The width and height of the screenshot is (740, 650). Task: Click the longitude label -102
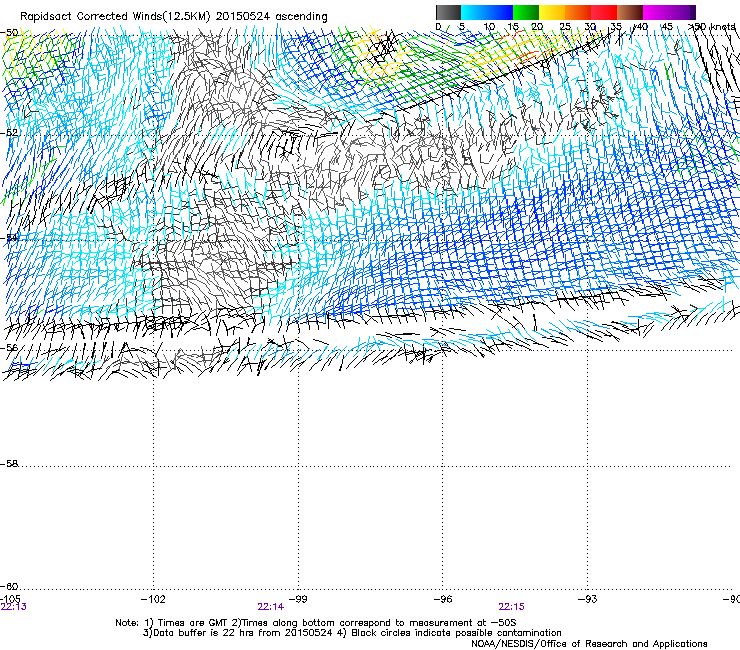[153, 599]
